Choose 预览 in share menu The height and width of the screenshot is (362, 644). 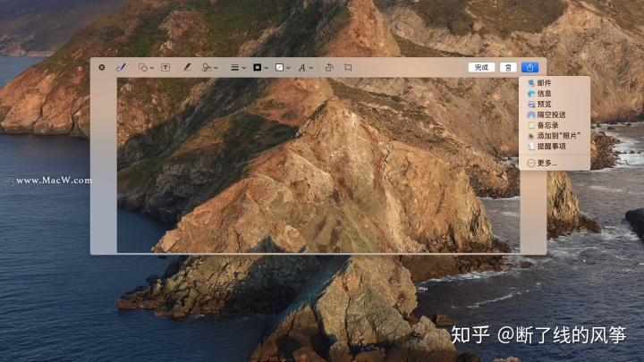pyautogui.click(x=555, y=105)
